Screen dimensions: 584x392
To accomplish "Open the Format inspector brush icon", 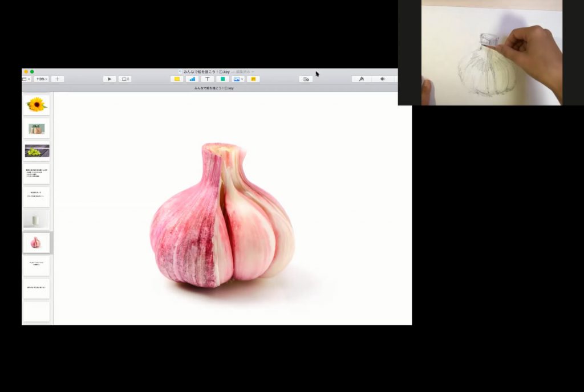I will [361, 79].
